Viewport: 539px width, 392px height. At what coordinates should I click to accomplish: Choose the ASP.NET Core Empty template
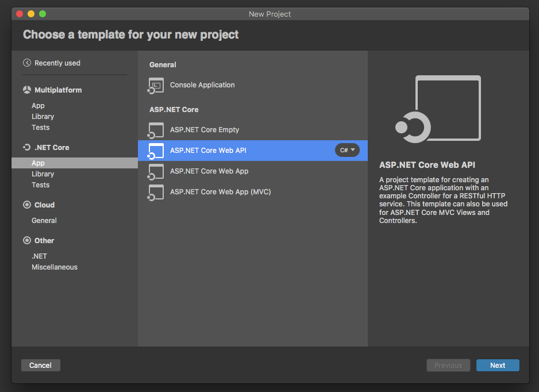point(253,130)
